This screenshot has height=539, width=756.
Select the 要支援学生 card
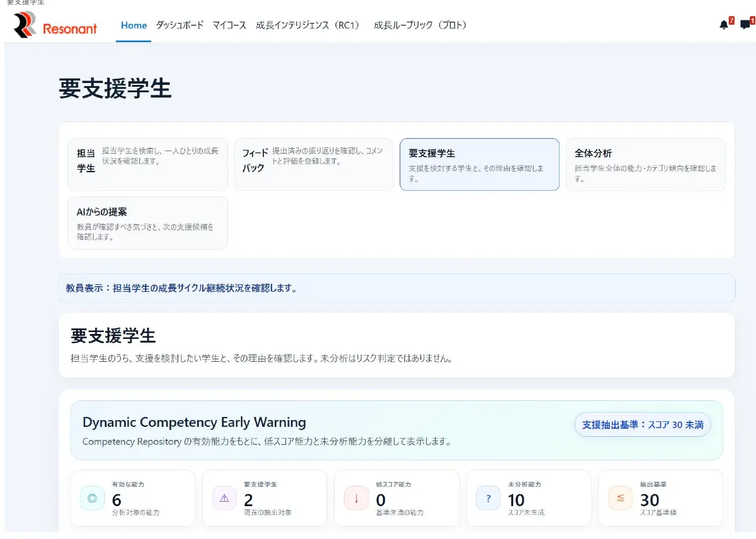point(480,164)
